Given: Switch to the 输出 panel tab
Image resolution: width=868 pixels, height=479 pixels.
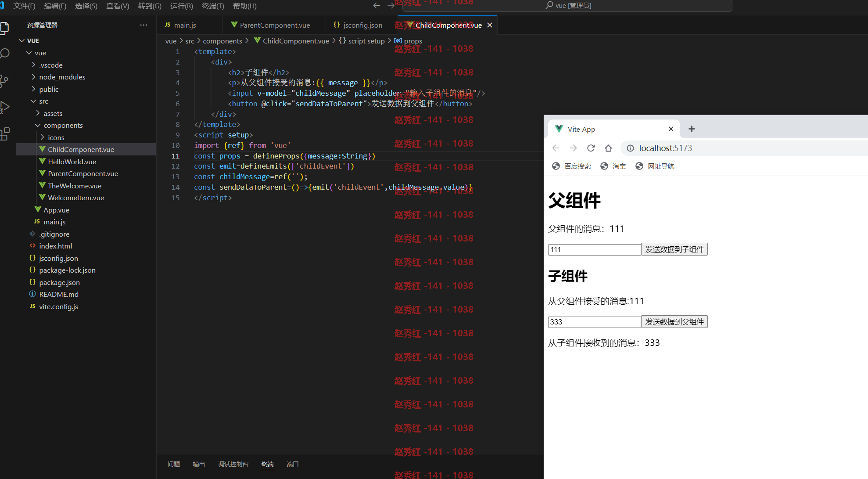Looking at the screenshot, I should pos(199,464).
